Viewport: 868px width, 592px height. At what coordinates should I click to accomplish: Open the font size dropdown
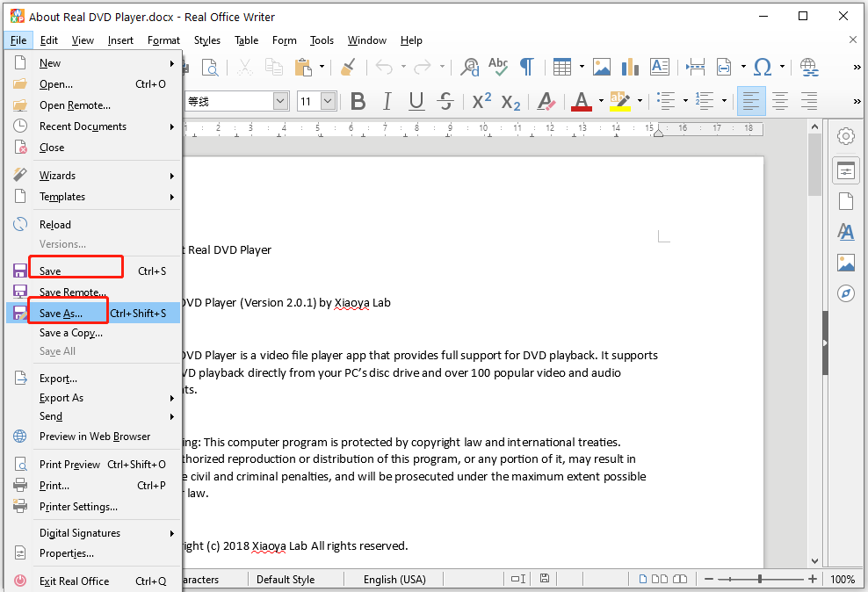328,101
